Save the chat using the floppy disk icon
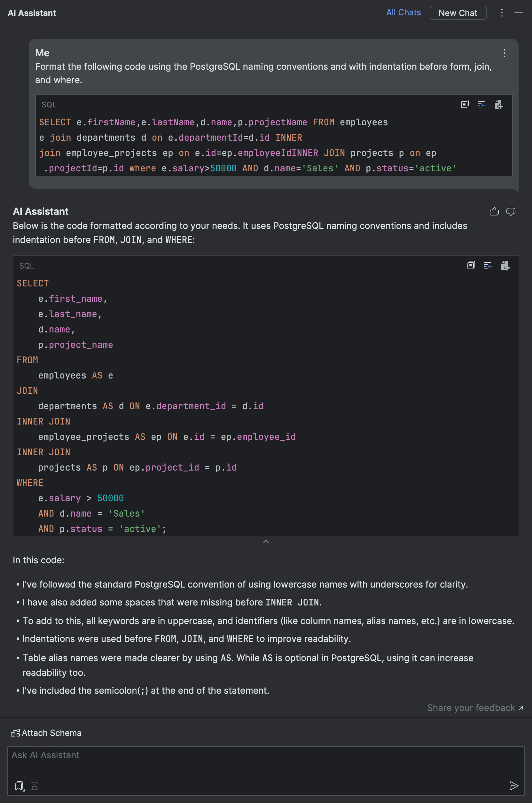The image size is (532, 803). [x=34, y=786]
